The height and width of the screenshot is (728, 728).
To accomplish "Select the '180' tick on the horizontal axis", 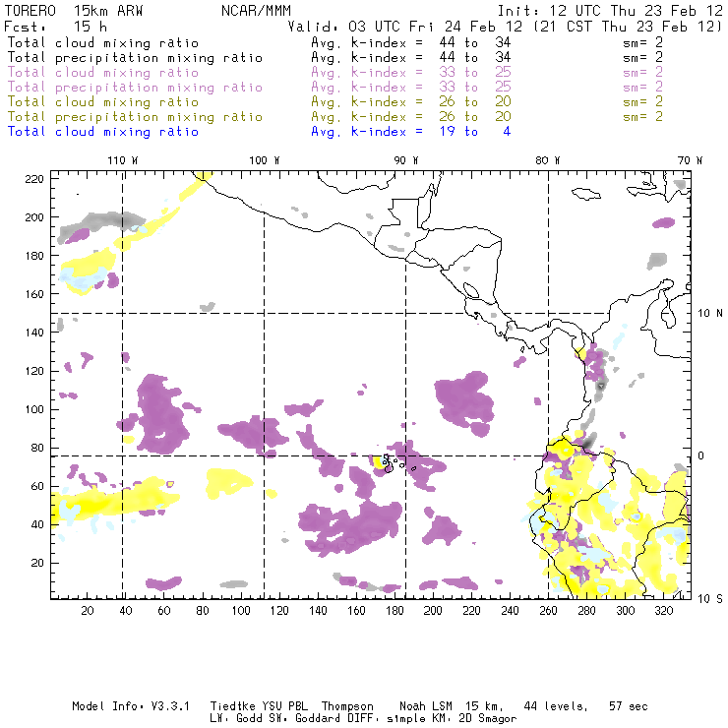I will click(394, 611).
